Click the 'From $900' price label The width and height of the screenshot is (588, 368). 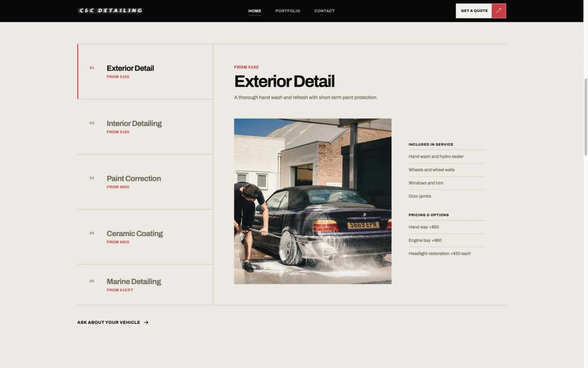pos(118,242)
